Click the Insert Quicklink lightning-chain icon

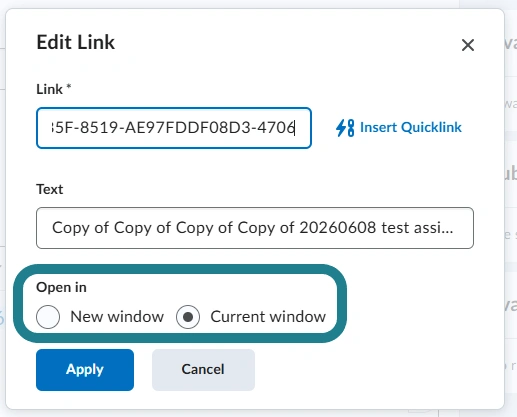(345, 128)
